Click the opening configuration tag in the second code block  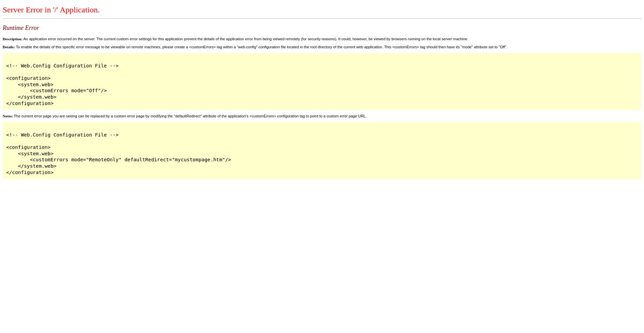point(28,147)
